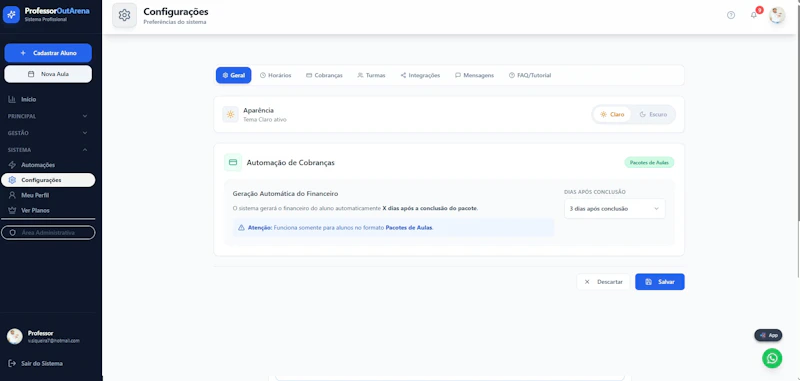800x381 pixels.
Task: Select Configurações in the sidebar
Action: pos(48,180)
